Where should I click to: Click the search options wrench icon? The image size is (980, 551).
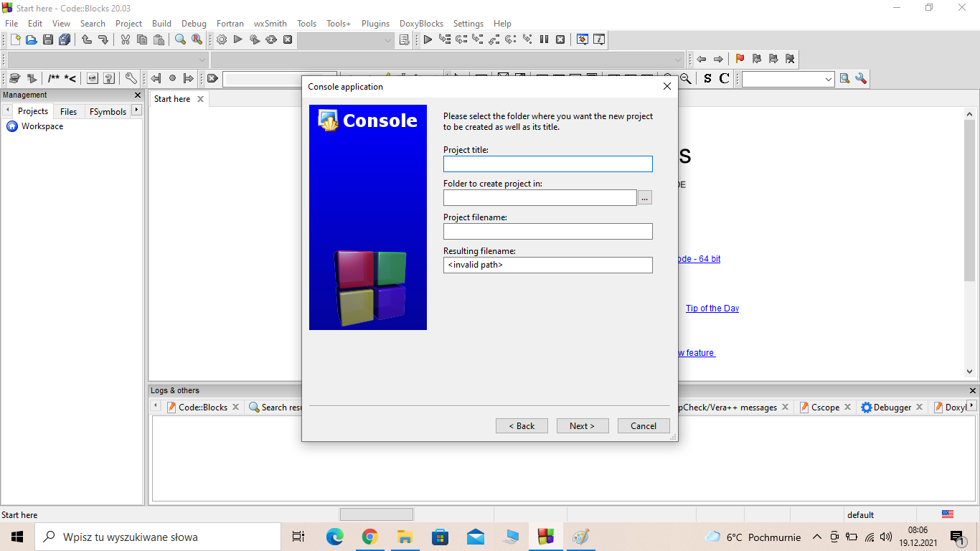pos(861,78)
